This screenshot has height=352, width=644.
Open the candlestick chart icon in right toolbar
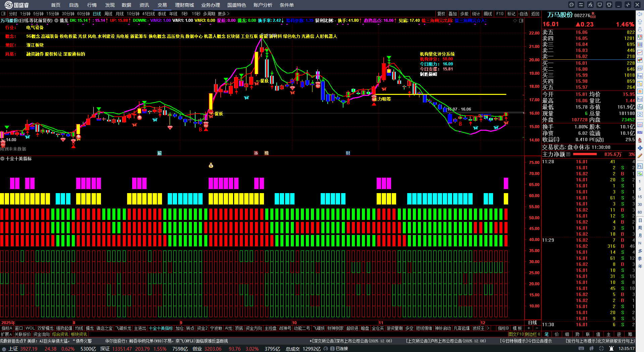coord(640,60)
